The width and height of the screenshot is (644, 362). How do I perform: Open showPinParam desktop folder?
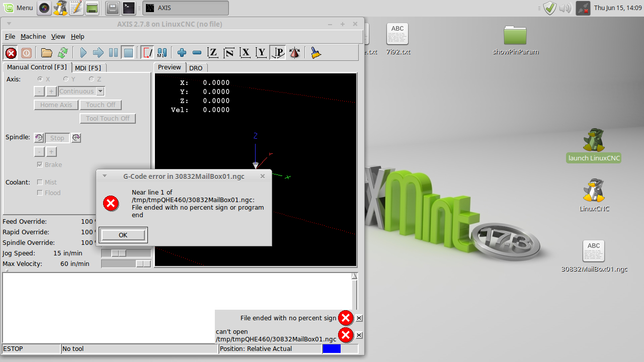click(x=515, y=40)
